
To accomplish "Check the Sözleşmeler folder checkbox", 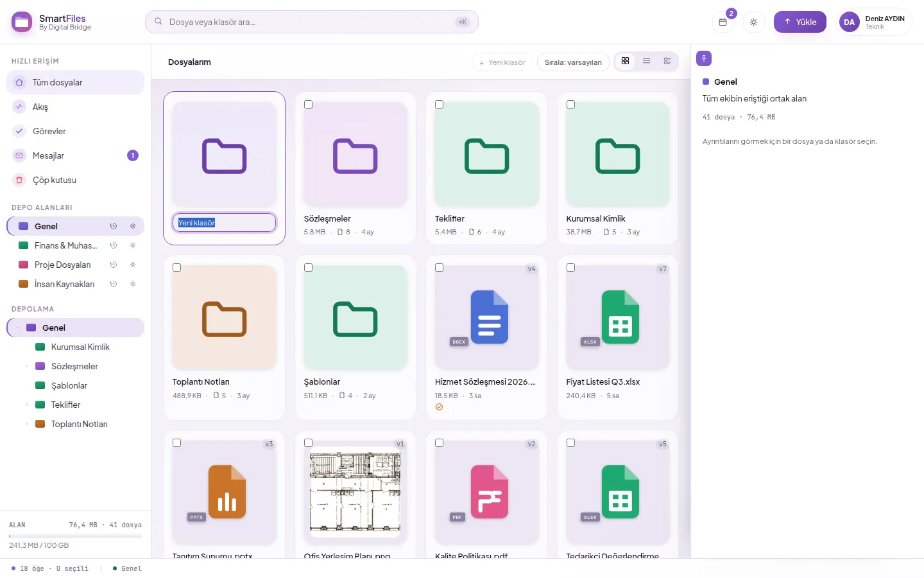I will pyautogui.click(x=308, y=104).
